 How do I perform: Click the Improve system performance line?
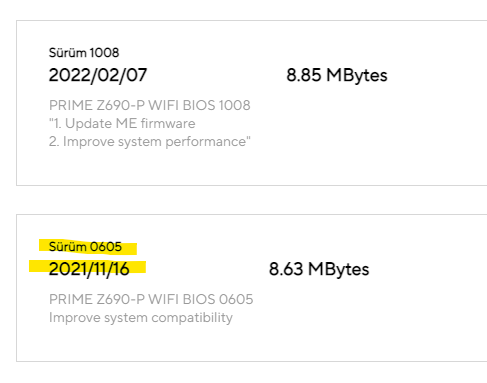pos(150,142)
